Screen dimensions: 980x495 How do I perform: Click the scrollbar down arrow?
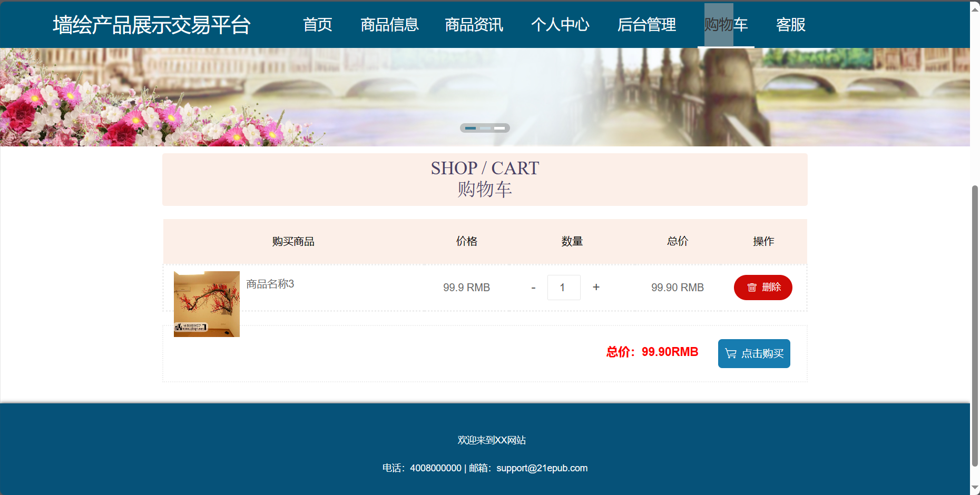point(975,488)
